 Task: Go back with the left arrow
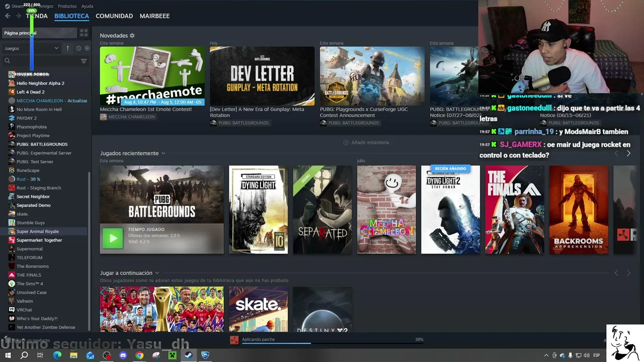point(8,16)
